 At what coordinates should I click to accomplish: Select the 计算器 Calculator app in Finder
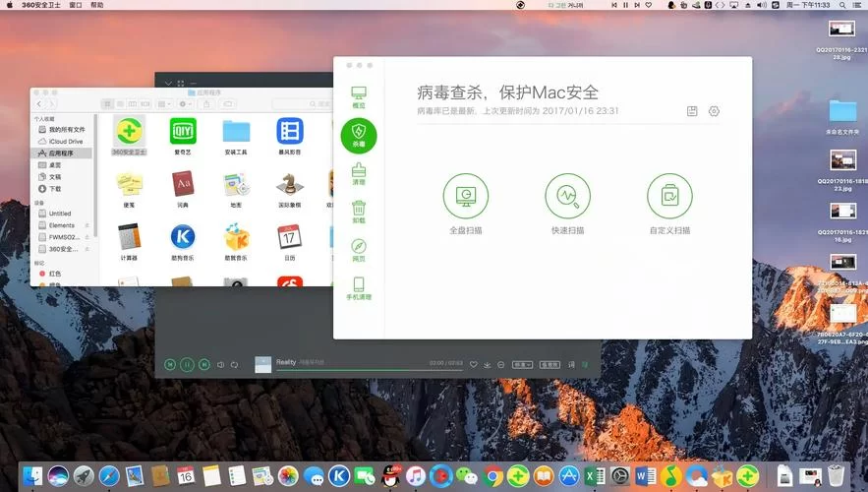129,242
